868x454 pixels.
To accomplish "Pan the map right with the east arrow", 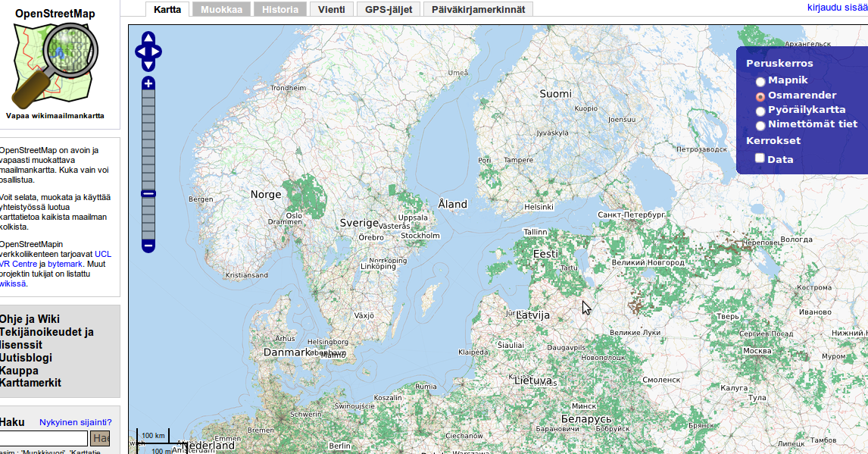I will (x=157, y=52).
